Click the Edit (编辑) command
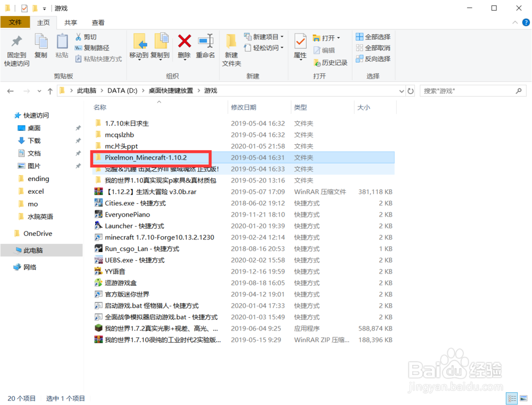The width and height of the screenshot is (532, 405). 324,50
